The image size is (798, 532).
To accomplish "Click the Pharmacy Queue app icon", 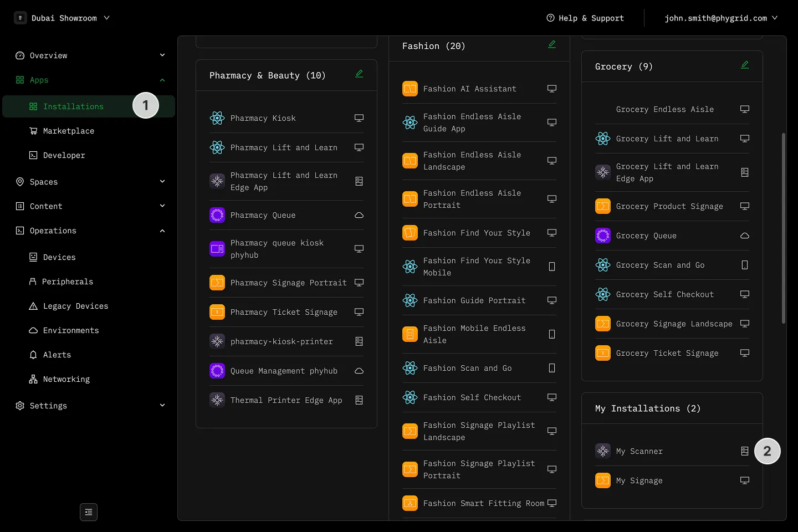I will (217, 215).
